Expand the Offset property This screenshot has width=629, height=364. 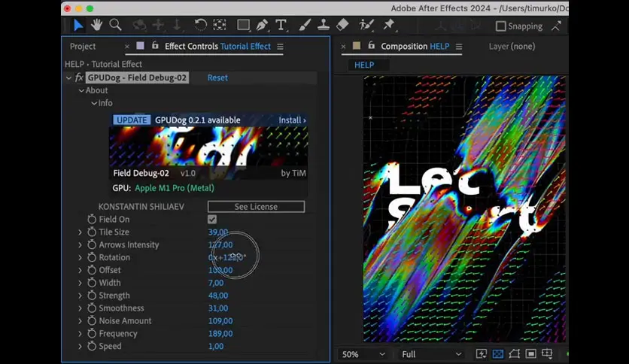[x=80, y=270]
